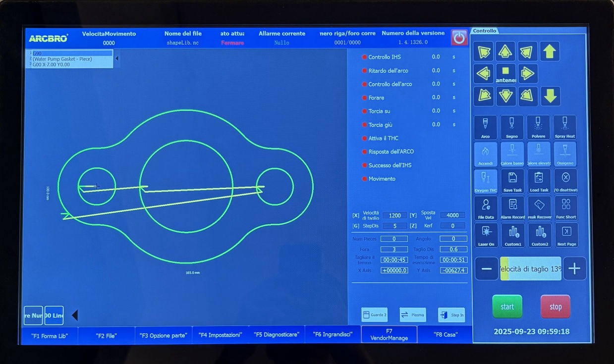Click the Save Task icon
The width and height of the screenshot is (614, 364).
click(x=512, y=181)
